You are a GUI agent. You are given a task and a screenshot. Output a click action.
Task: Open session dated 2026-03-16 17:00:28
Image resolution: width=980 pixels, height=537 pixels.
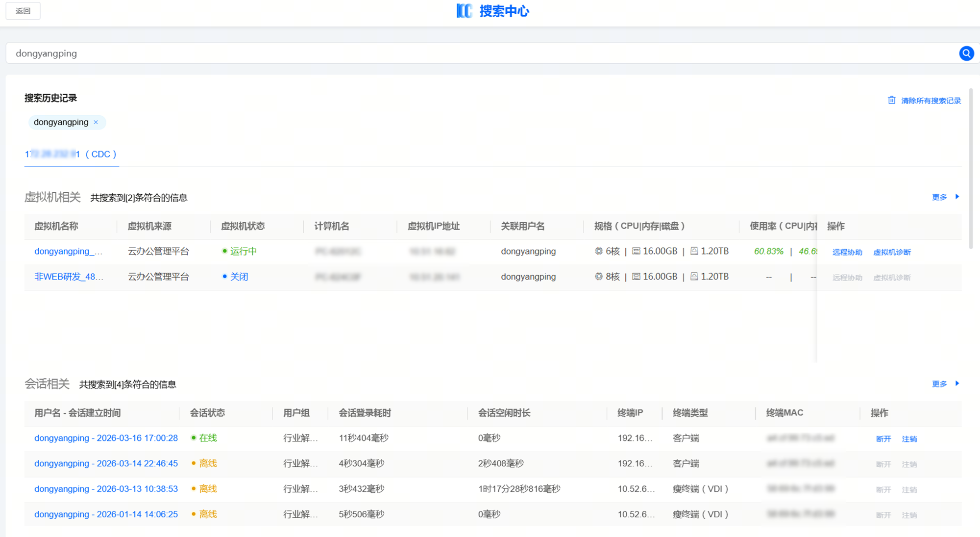point(106,438)
